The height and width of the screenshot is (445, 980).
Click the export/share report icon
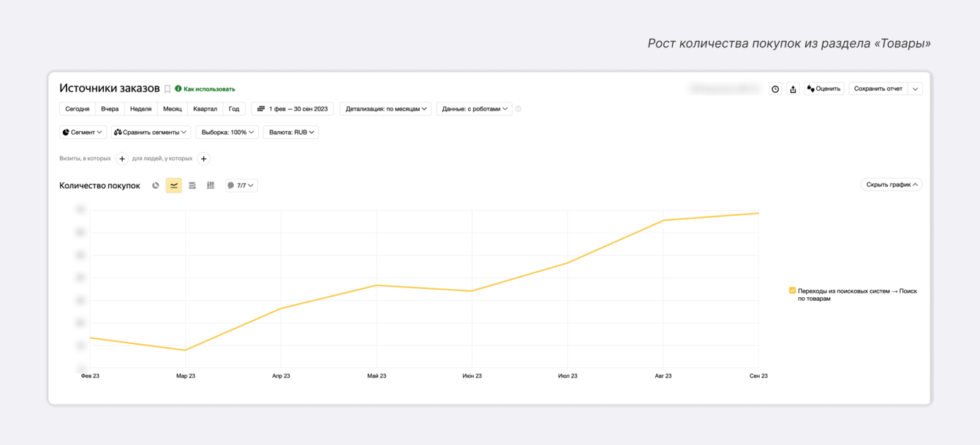click(x=793, y=89)
